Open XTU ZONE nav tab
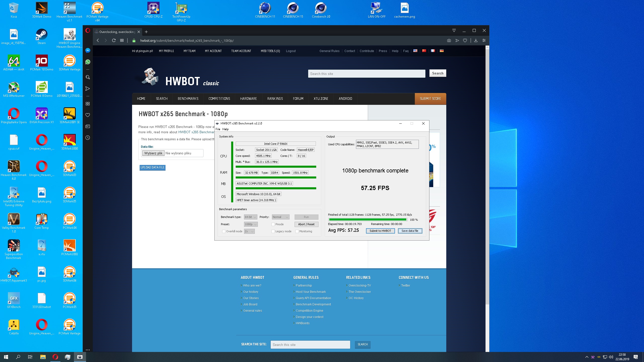Viewport: 644px width, 362px height. tap(321, 99)
